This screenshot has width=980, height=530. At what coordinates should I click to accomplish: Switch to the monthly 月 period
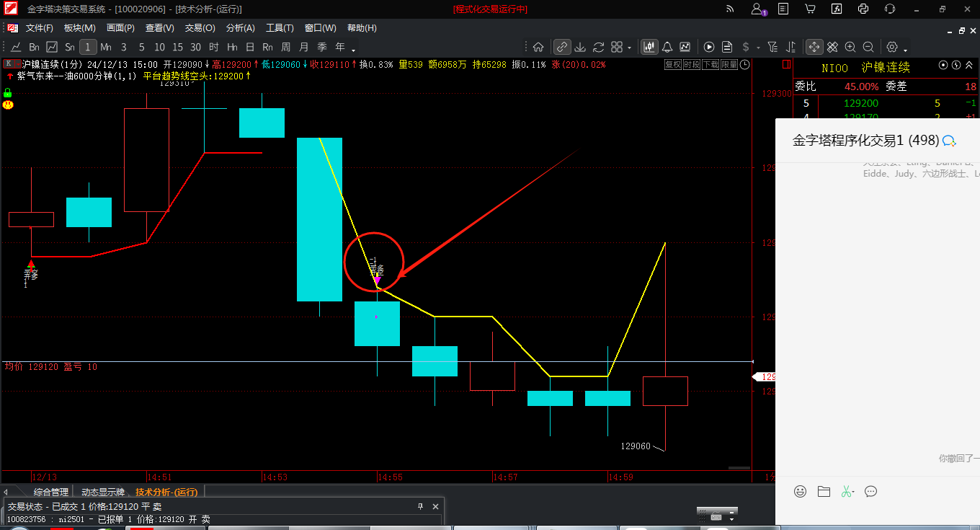(304, 47)
